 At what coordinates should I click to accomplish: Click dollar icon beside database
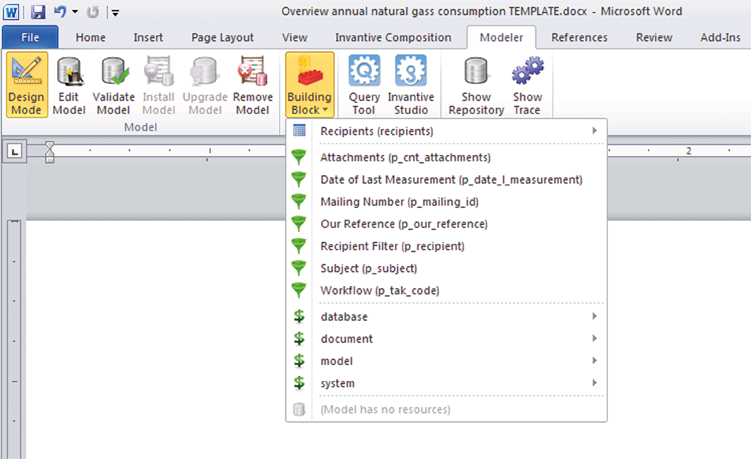coord(299,316)
